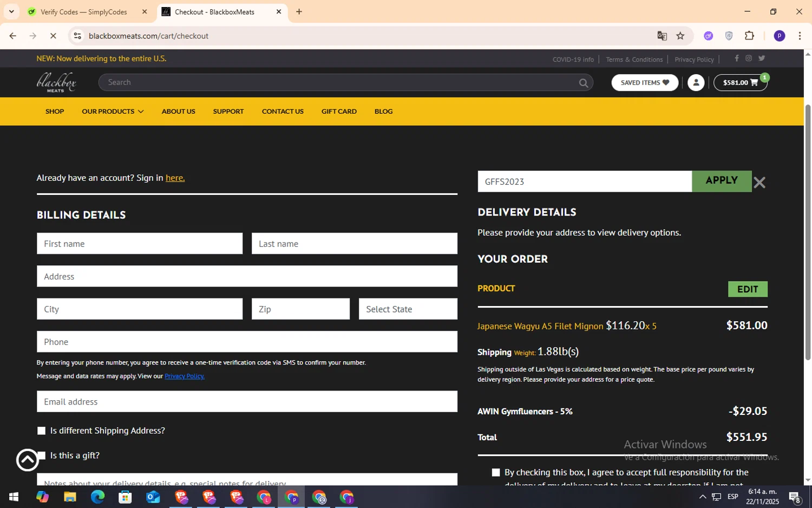Click the Address input field
The height and width of the screenshot is (508, 812).
(247, 276)
